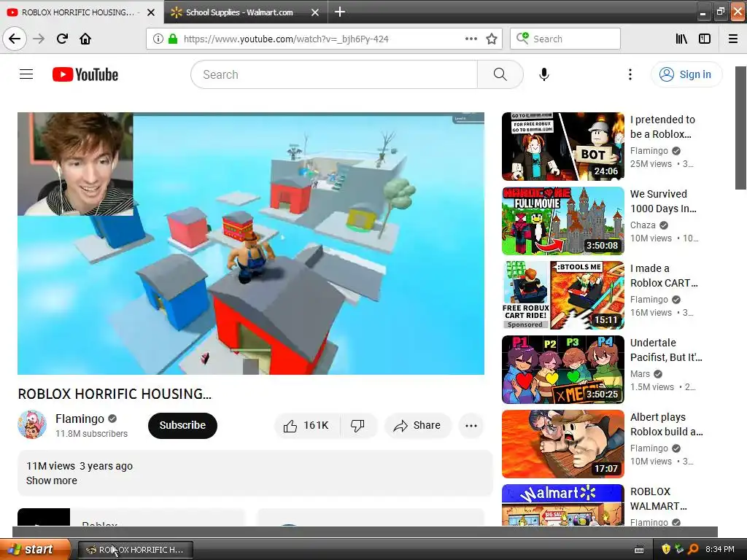The height and width of the screenshot is (560, 747).
Task: Click the browser forward arrow
Action: coord(39,39)
